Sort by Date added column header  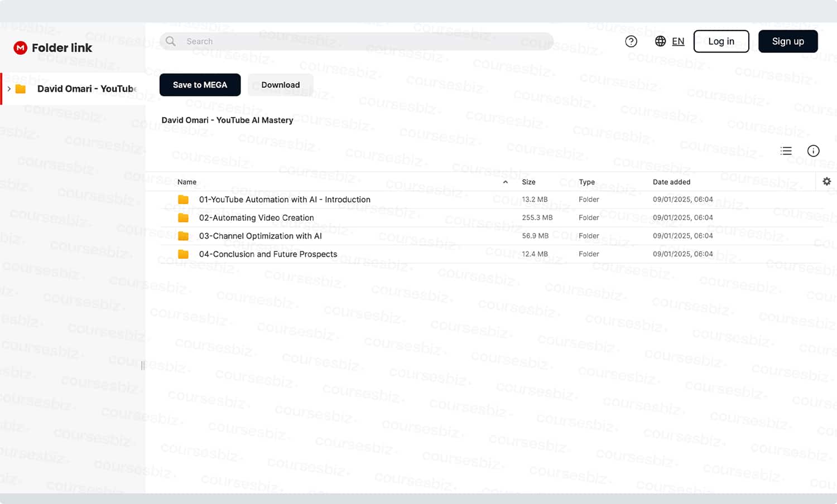pos(671,182)
